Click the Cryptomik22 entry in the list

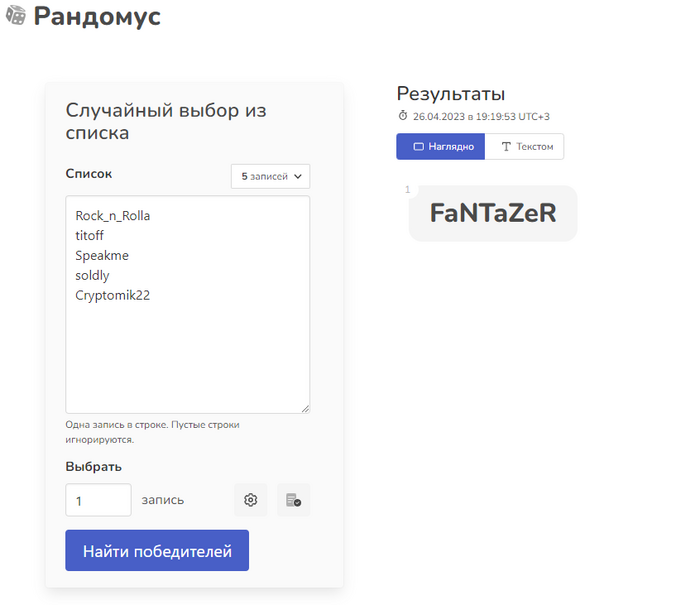pos(112,295)
